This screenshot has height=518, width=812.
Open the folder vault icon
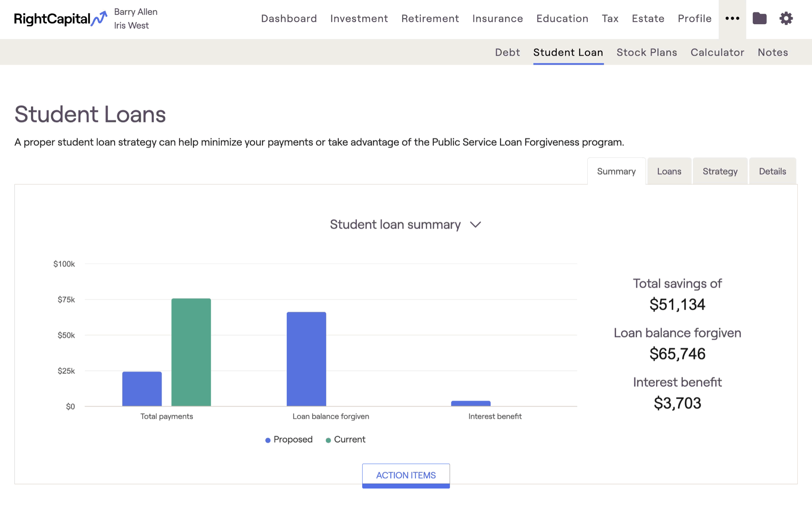coord(759,18)
